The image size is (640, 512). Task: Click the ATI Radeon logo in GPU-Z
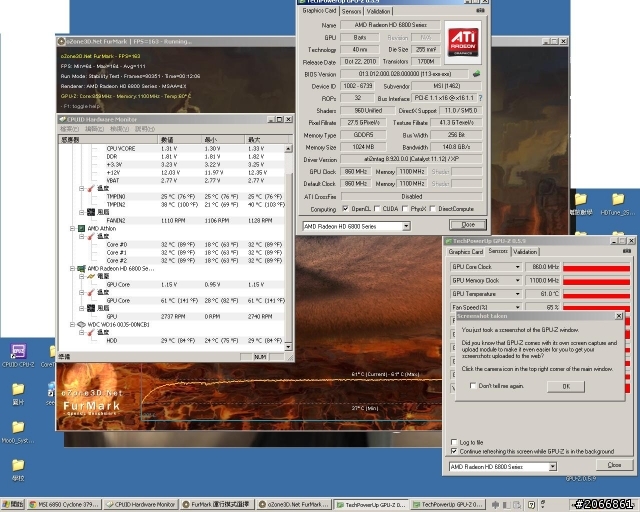coord(463,42)
